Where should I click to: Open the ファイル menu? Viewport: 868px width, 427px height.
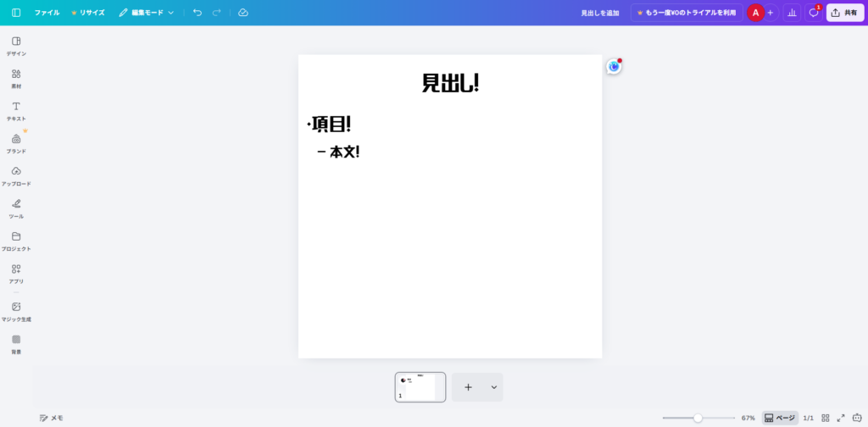coord(47,13)
